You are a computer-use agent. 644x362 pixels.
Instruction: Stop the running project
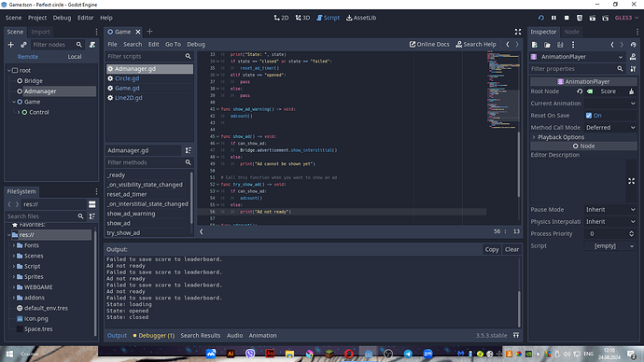(x=567, y=18)
